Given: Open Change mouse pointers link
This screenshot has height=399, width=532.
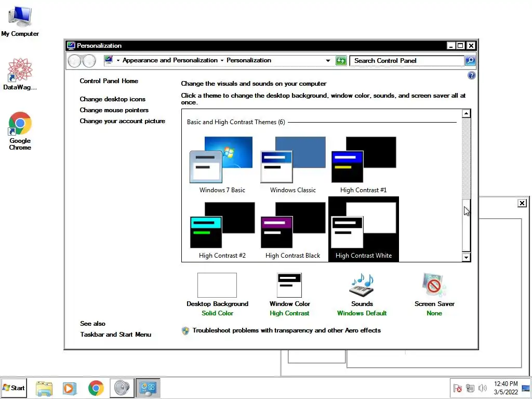Looking at the screenshot, I should 114,110.
